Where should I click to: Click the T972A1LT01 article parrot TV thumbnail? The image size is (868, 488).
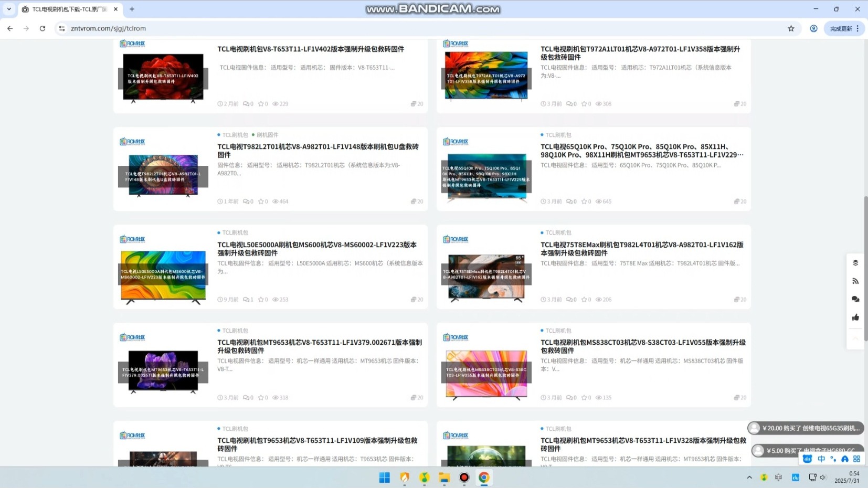click(486, 76)
